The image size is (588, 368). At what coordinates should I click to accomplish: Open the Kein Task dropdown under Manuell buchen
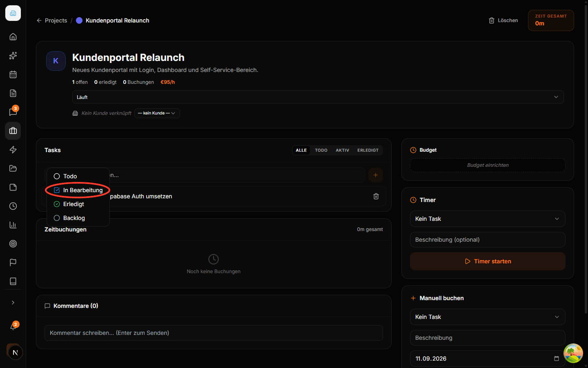[x=488, y=317]
